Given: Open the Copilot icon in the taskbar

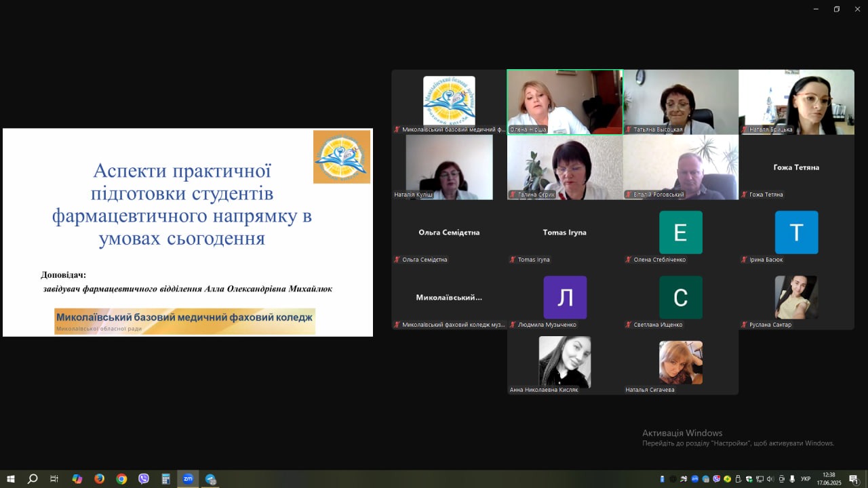Looking at the screenshot, I should [77, 479].
